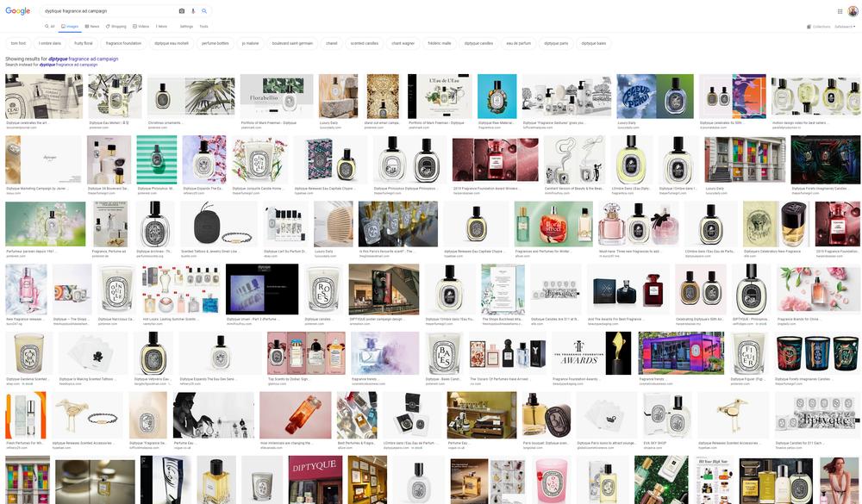862x504 pixels.
Task: Focus the search query field
Action: [x=110, y=11]
